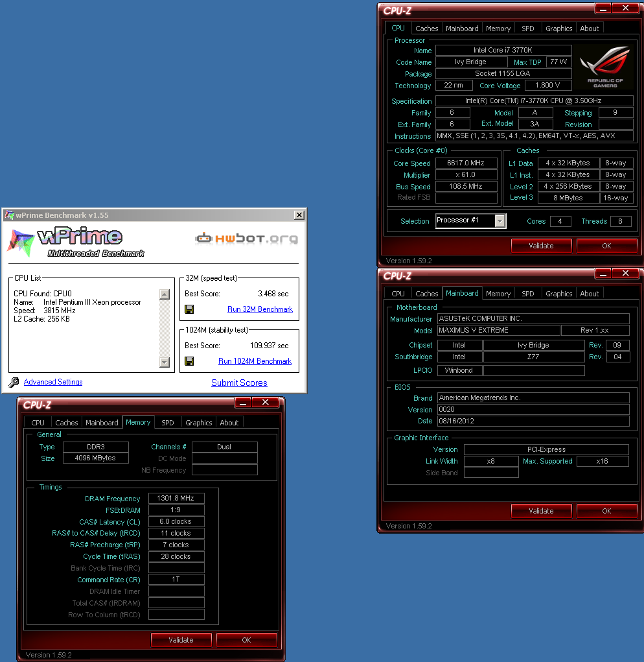Click the Core Speed value 6617.0 MHz
The height and width of the screenshot is (662, 644).
click(466, 163)
